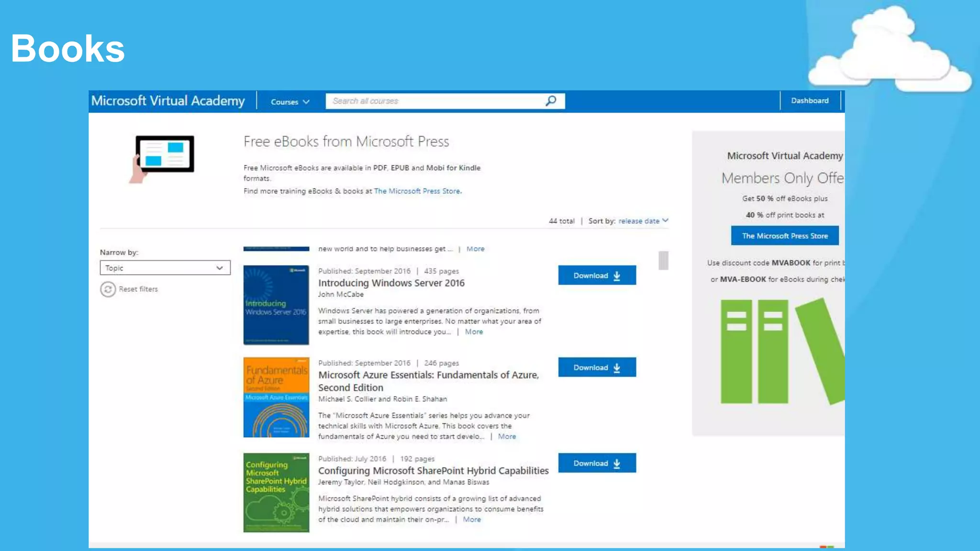Click the Reset filters circular icon

tap(108, 289)
